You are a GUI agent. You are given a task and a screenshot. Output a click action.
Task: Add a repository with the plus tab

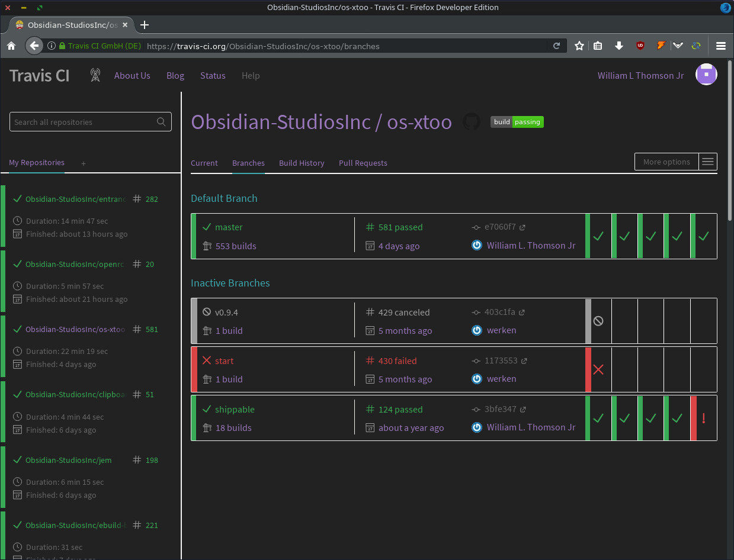tap(84, 163)
